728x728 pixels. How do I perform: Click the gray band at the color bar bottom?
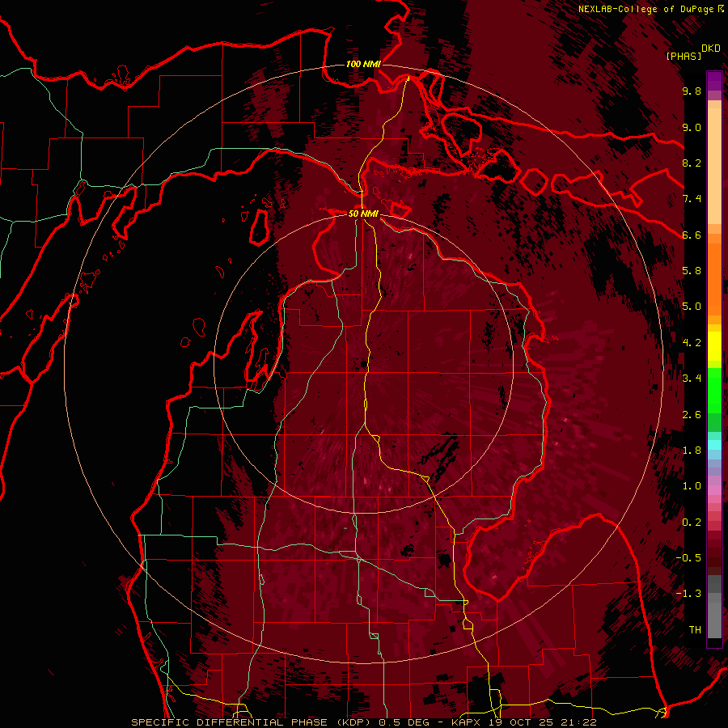(x=714, y=607)
